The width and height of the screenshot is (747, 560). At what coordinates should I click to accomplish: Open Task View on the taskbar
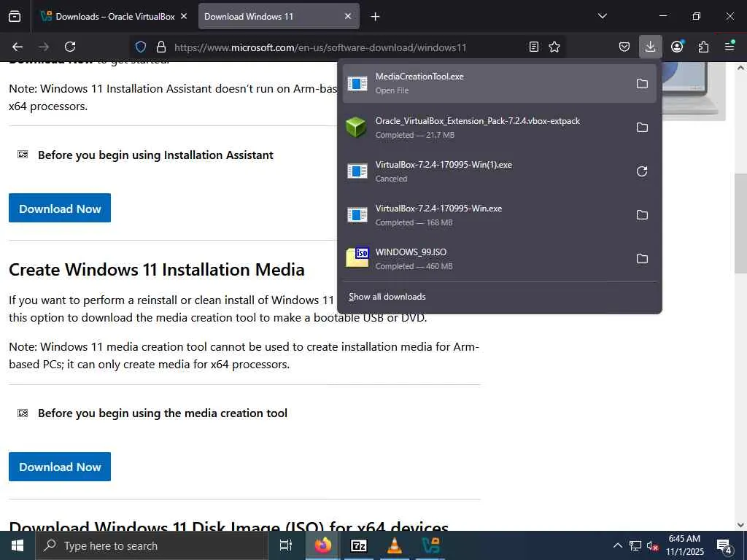click(285, 545)
